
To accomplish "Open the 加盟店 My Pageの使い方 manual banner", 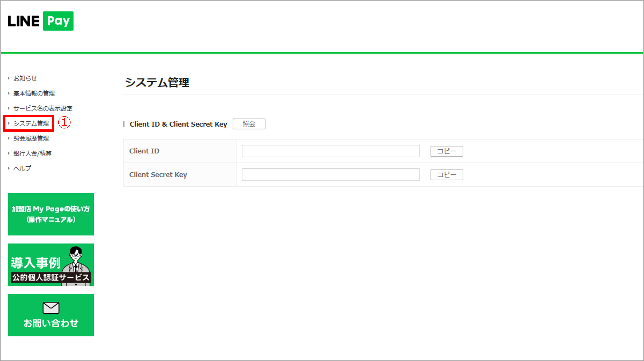I will pyautogui.click(x=51, y=214).
